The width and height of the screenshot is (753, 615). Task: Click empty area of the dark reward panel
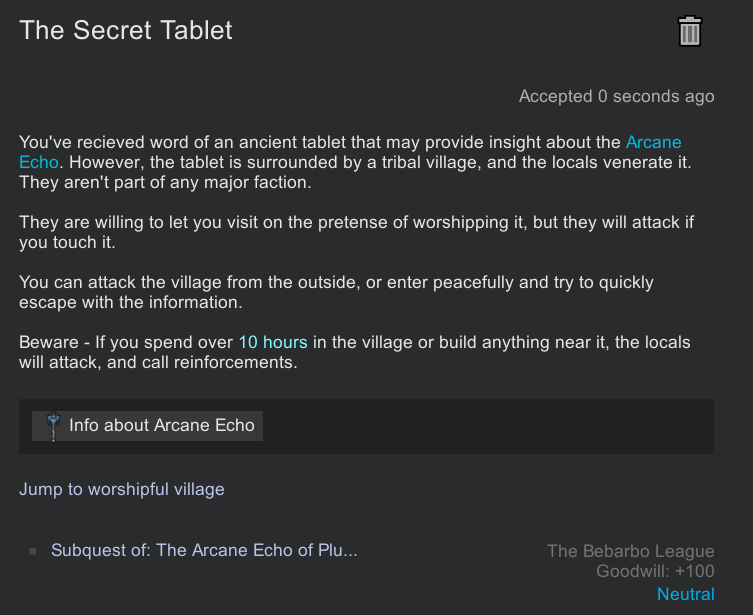tap(480, 427)
